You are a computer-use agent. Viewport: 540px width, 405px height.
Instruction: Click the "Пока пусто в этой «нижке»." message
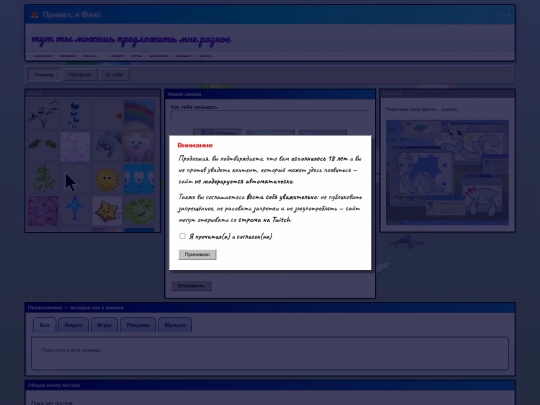(x=72, y=350)
